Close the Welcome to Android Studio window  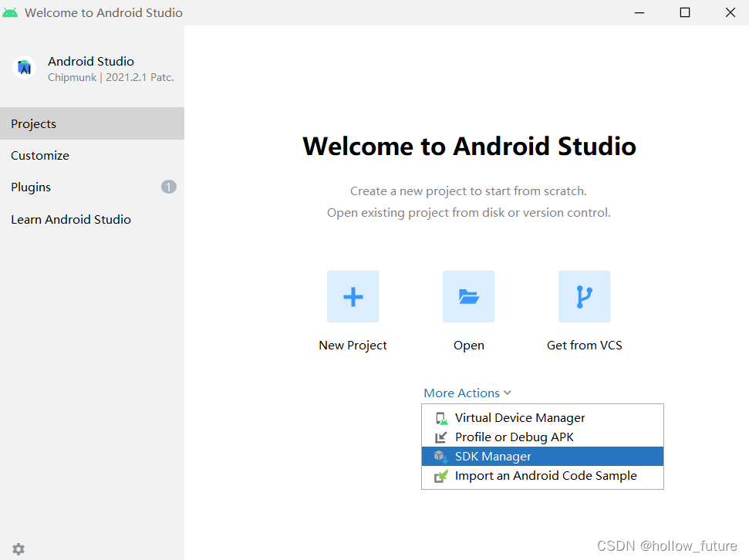point(730,12)
